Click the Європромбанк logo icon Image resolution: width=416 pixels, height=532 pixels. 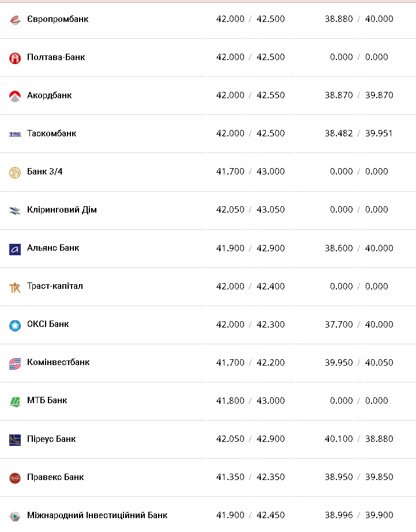(15, 20)
